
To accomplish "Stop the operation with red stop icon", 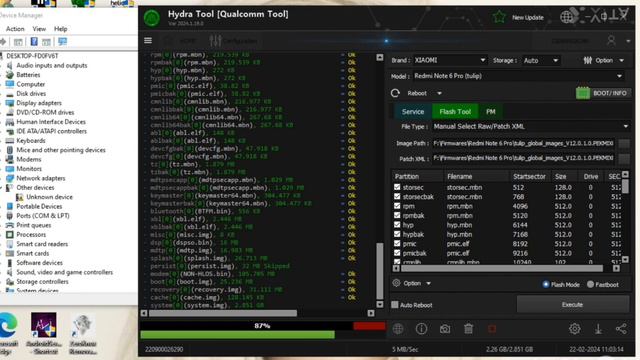I will tap(492, 329).
